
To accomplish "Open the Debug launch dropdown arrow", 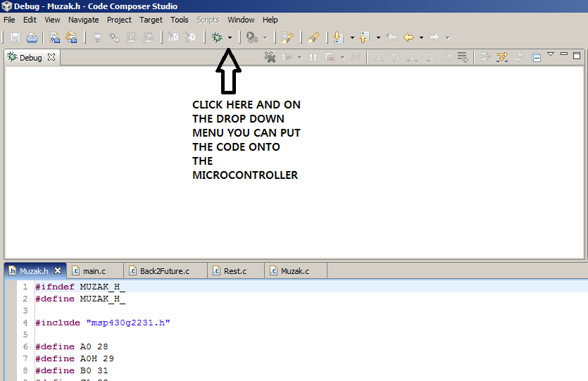I will point(230,37).
